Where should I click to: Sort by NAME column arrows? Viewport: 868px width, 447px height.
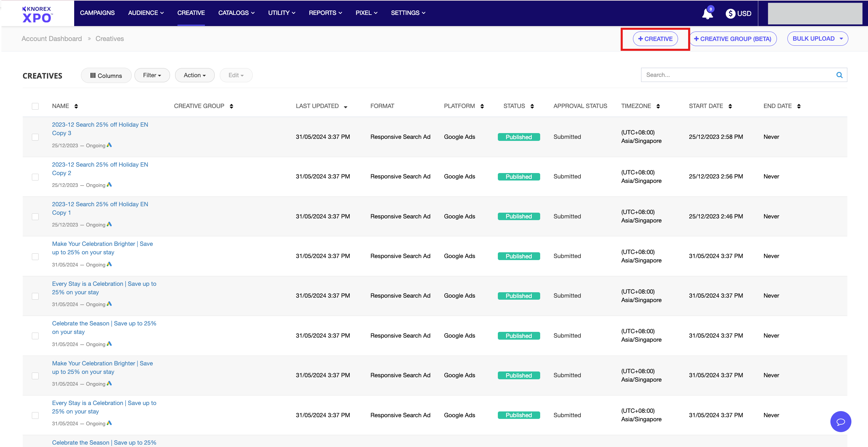tap(76, 106)
